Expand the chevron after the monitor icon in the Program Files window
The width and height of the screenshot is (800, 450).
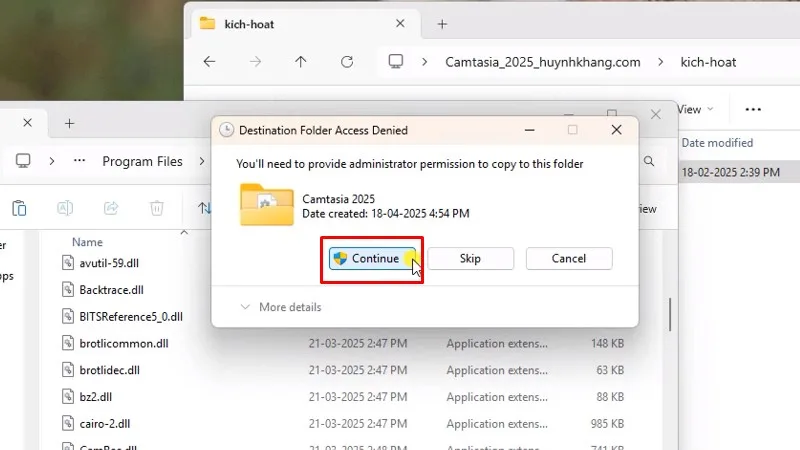[52, 161]
